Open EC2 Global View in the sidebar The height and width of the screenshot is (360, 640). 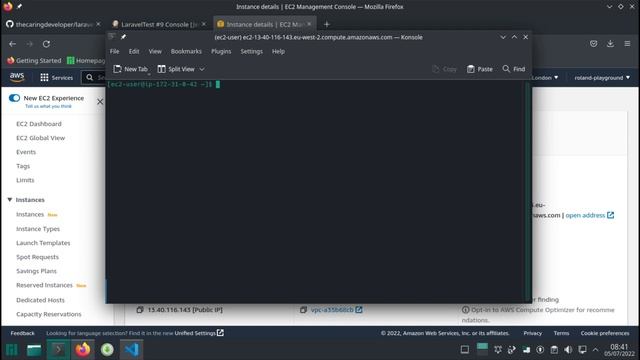(x=40, y=138)
